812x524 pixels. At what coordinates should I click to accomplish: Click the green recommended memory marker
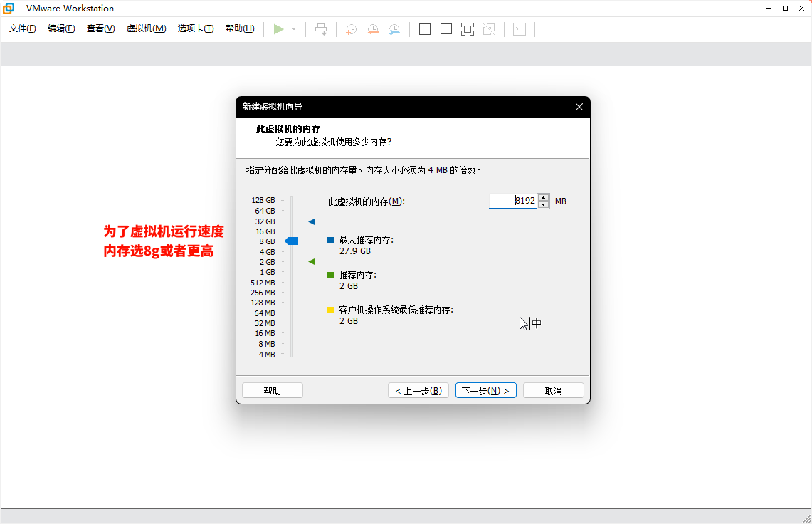coord(312,262)
